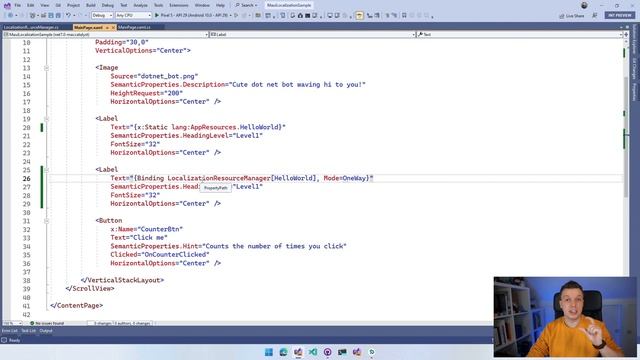This screenshot has height=360, width=640.
Task: Collapse the Image element at line 13
Action: [46, 68]
